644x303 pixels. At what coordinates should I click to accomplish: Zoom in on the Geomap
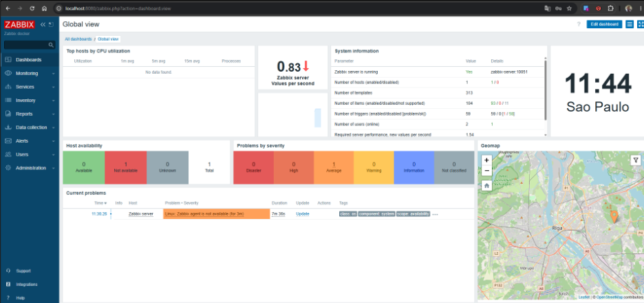click(x=486, y=160)
